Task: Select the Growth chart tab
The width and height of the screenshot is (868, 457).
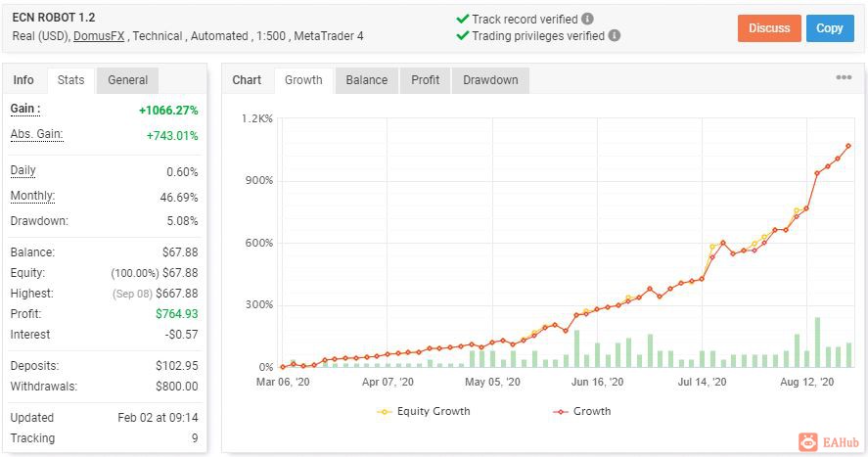Action: pos(303,80)
